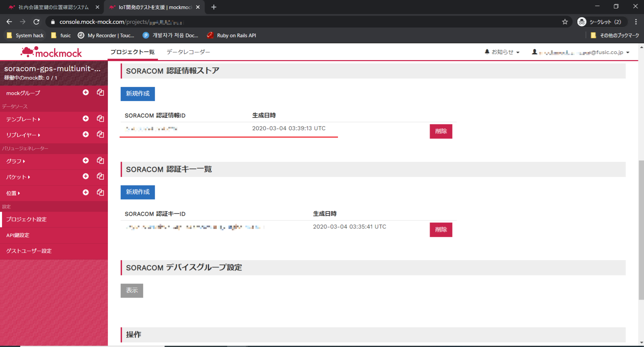Open API鍵設定 in the sidebar
The width and height of the screenshot is (644, 347).
[18, 235]
